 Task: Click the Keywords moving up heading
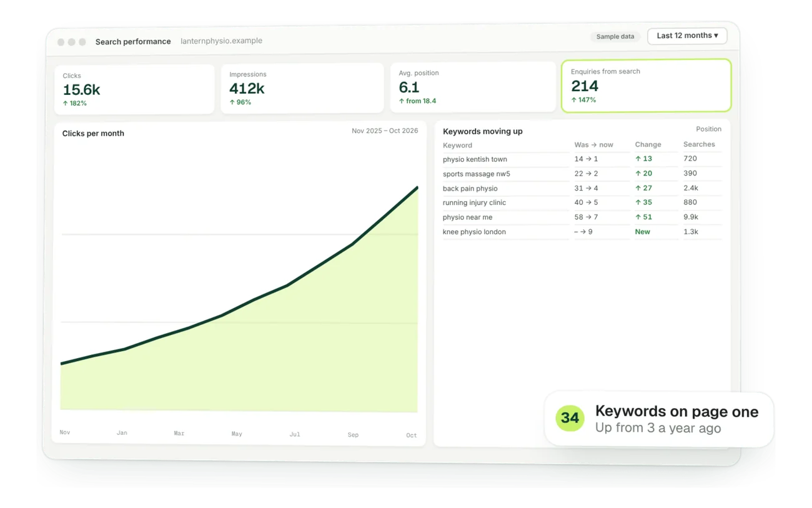pos(483,131)
